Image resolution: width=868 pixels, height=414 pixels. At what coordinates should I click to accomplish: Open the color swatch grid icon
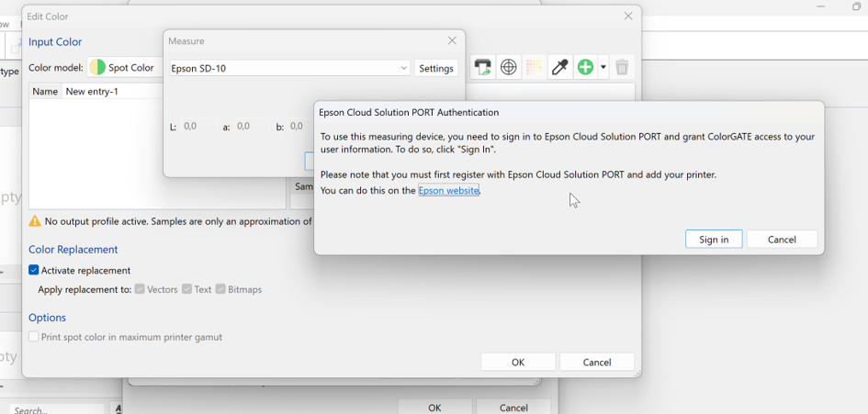coord(534,68)
